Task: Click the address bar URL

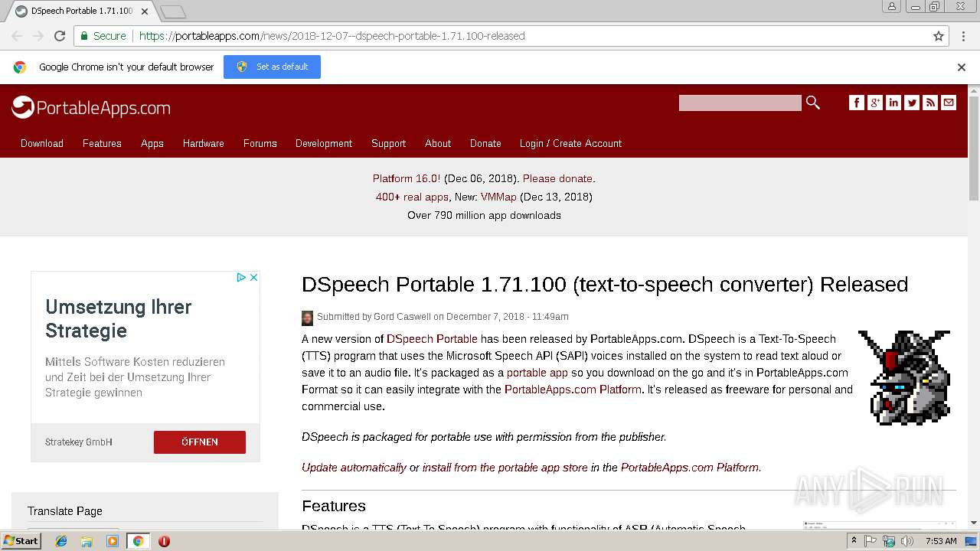Action: (332, 36)
